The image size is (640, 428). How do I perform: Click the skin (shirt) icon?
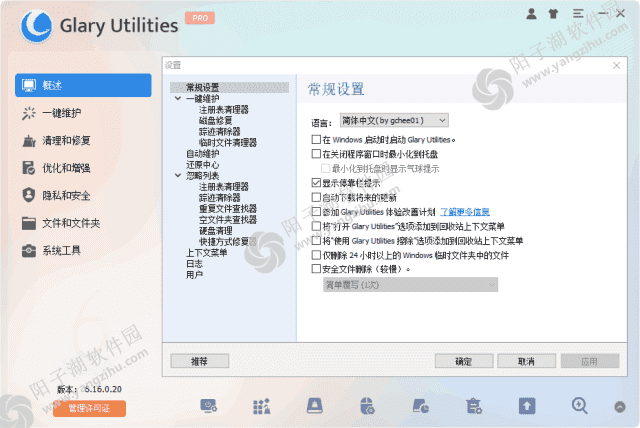click(x=553, y=14)
